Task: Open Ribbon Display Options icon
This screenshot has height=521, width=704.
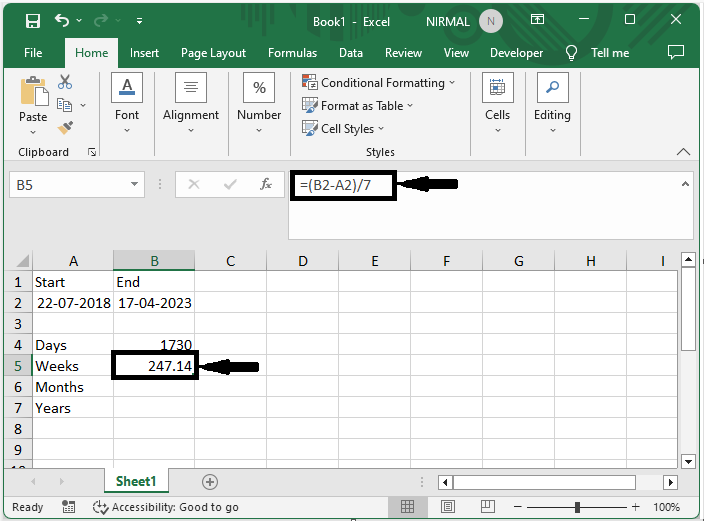Action: tap(537, 19)
